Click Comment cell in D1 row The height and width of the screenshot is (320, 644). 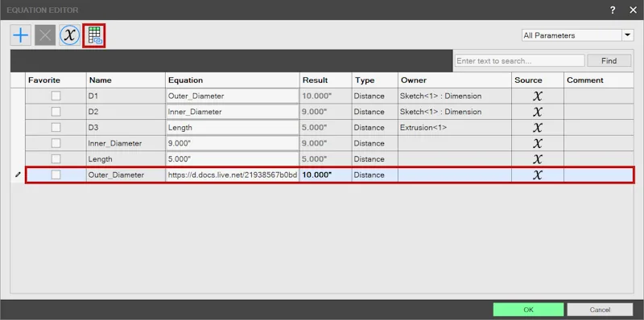(598, 96)
